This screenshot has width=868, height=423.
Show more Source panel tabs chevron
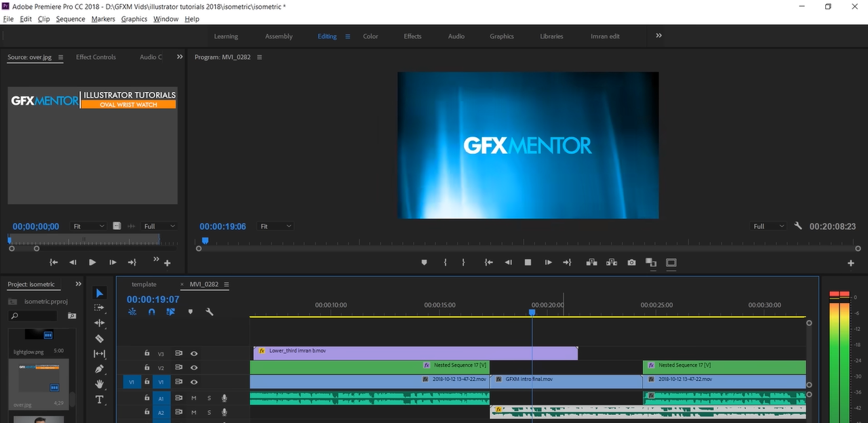(x=180, y=57)
